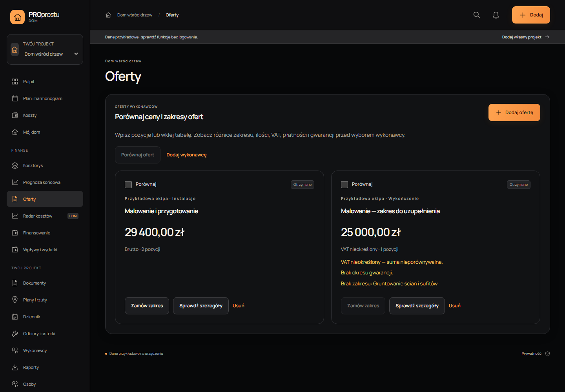This screenshot has width=565, height=392.
Task: Click the Prywatność shield icon
Action: point(547,354)
